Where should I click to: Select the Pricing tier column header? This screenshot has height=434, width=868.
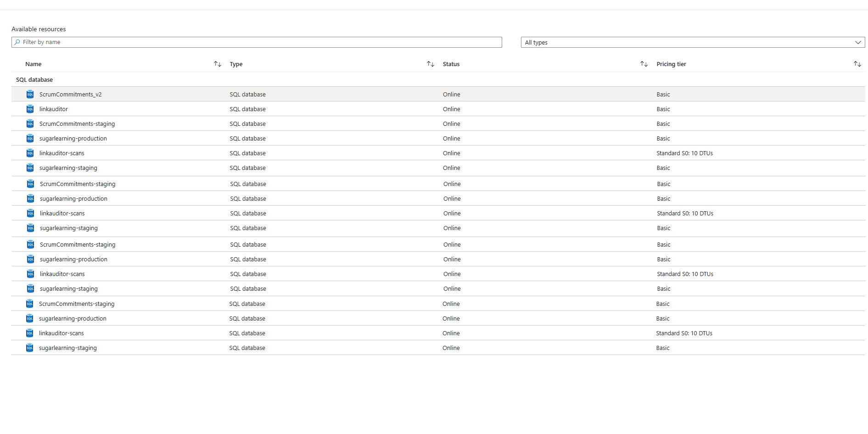[x=671, y=64]
